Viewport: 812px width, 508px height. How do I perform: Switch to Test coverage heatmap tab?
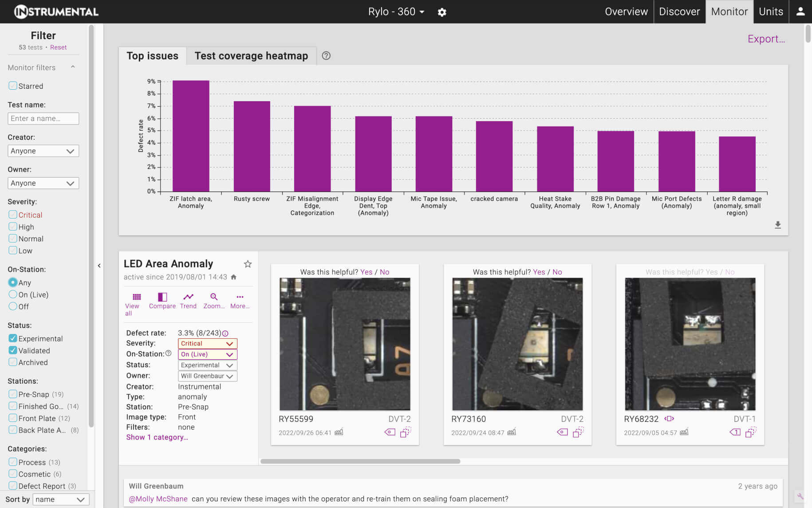pyautogui.click(x=251, y=56)
